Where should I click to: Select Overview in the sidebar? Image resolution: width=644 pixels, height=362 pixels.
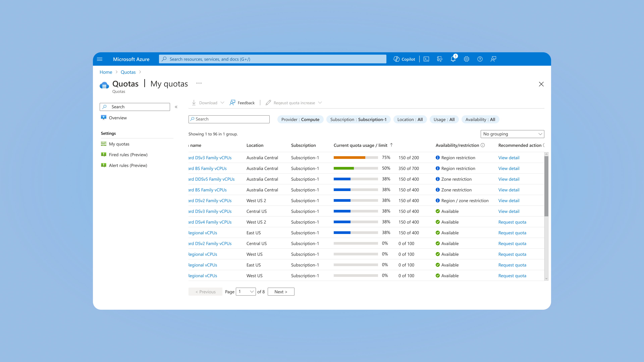[118, 118]
